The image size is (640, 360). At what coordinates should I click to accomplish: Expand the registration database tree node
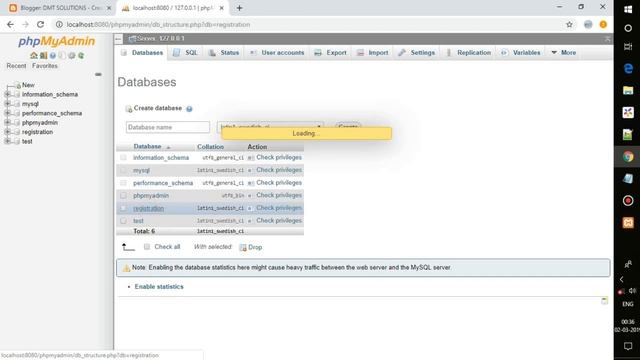pos(7,132)
